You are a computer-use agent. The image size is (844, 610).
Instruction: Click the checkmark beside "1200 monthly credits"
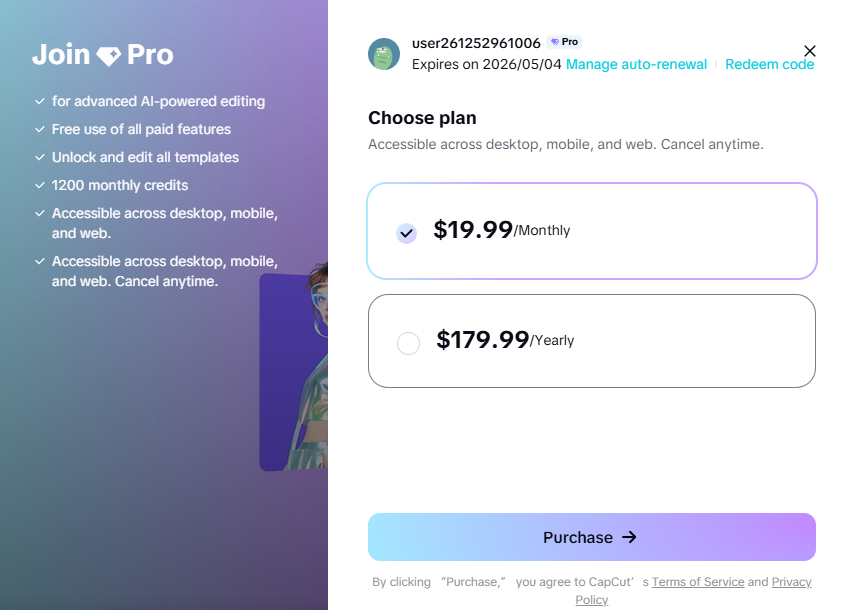tap(40, 185)
